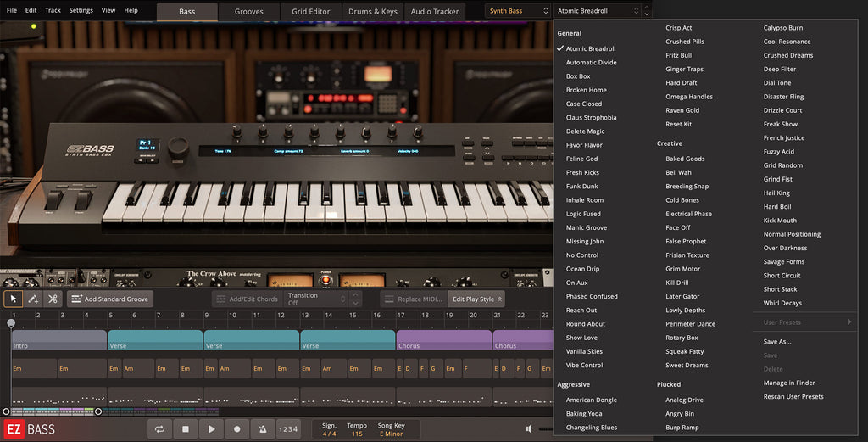Pick the Short Circuit preset

(782, 276)
